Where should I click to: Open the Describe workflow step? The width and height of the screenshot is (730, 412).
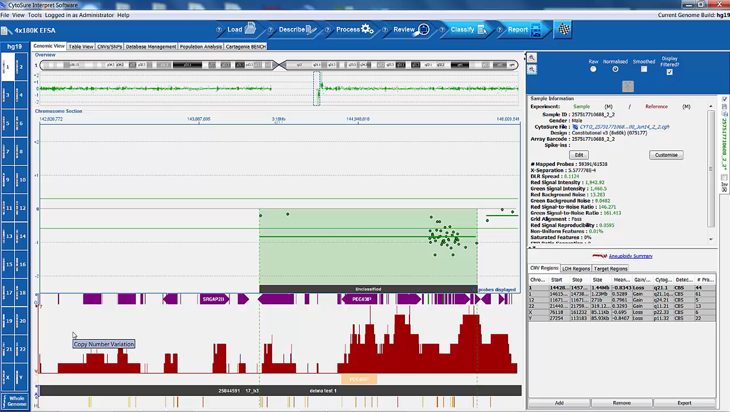[x=297, y=29]
